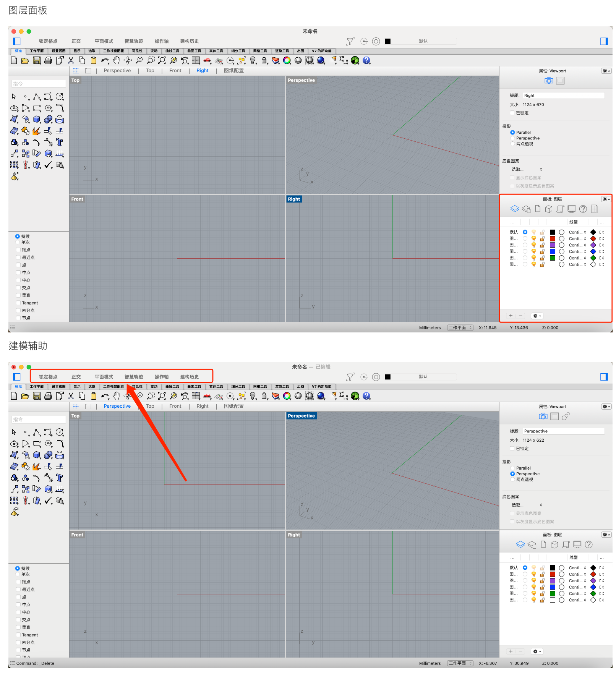
Task: Open purple layer linetype dropdown in upper panel
Action: click(x=577, y=245)
